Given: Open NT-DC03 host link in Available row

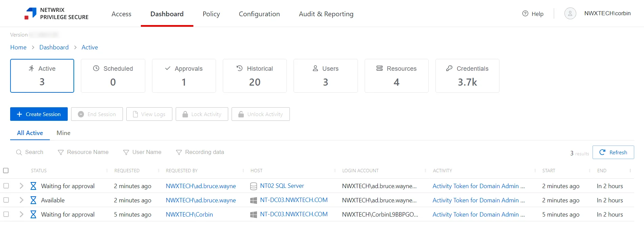Looking at the screenshot, I should 294,200.
